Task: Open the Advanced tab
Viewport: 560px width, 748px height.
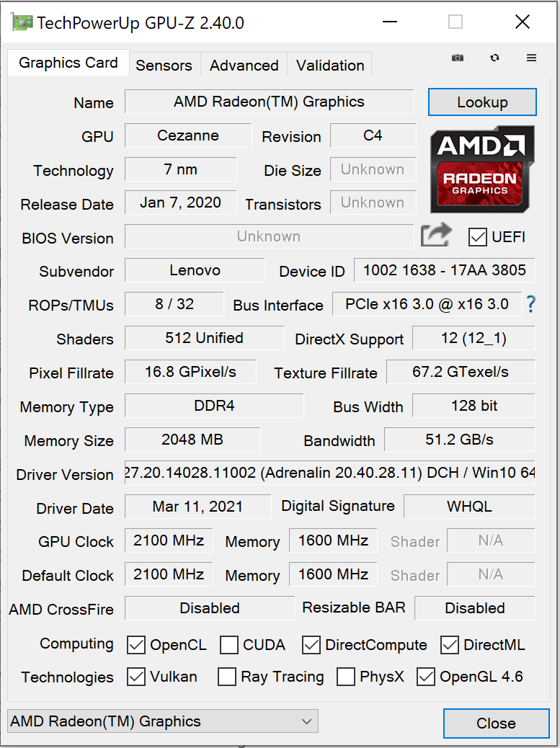Action: (x=244, y=65)
